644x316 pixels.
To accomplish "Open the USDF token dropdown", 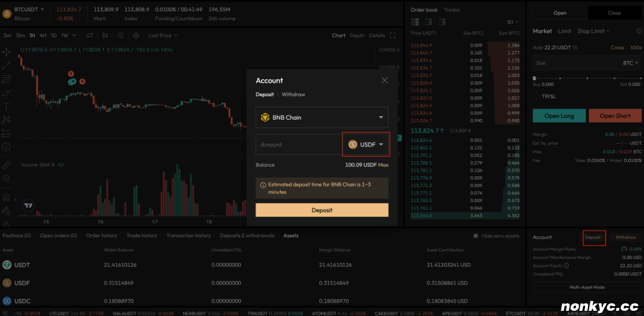I will coord(366,144).
